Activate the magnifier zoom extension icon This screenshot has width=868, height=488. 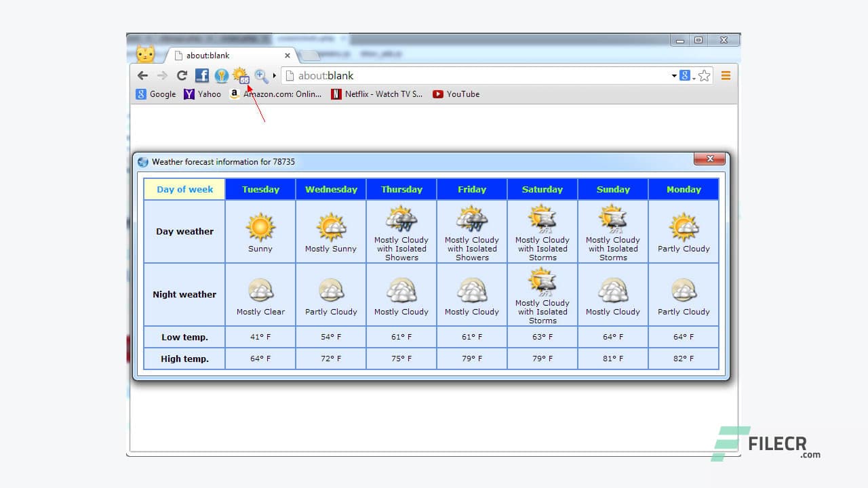tap(260, 76)
